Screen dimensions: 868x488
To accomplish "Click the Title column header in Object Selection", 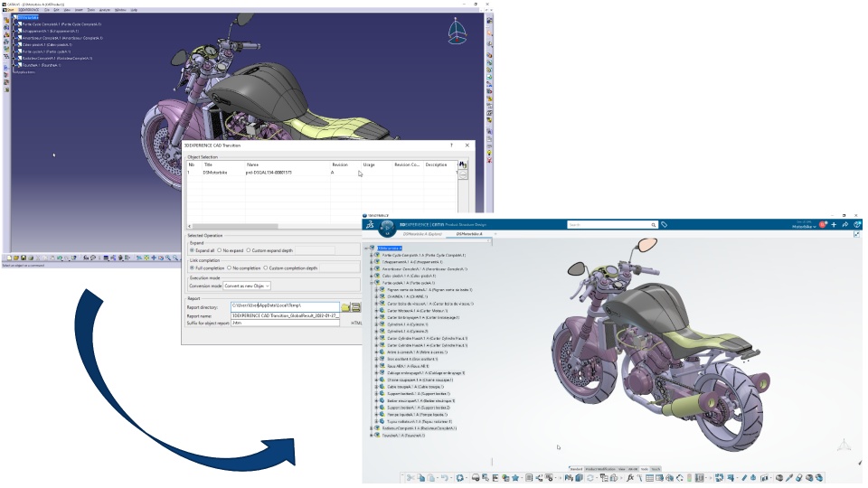I will (222, 164).
